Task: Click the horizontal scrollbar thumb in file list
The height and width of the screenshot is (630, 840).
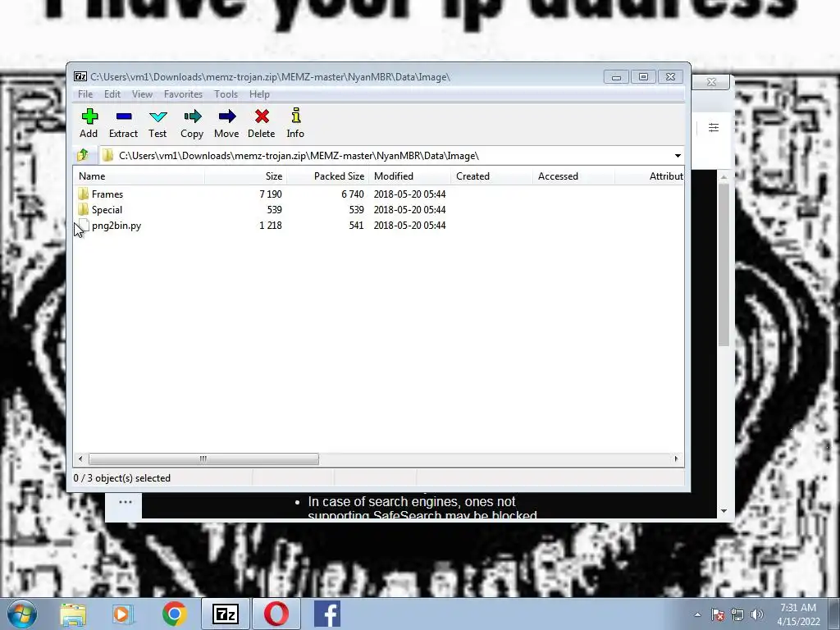Action: coord(203,459)
